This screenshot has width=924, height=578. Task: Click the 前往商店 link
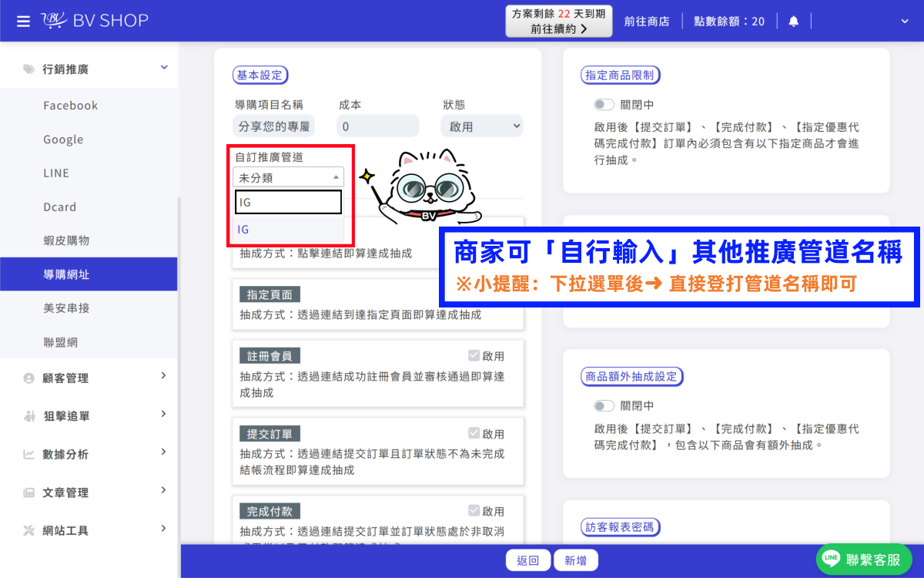coord(647,21)
